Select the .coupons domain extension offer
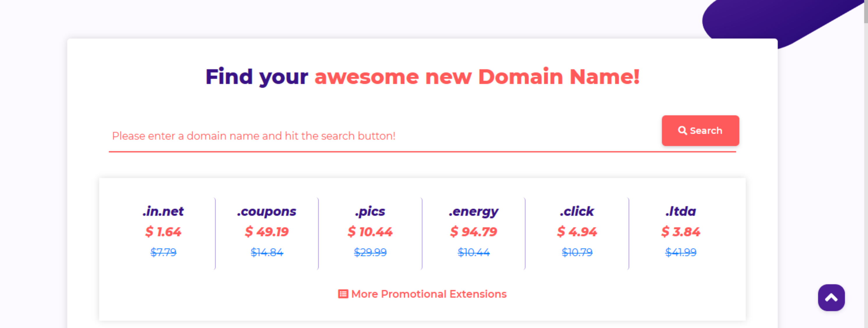Viewport: 868px width, 328px height. pyautogui.click(x=267, y=211)
